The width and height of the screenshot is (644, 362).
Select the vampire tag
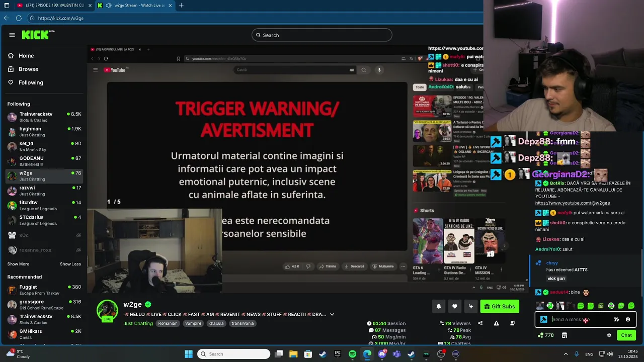[x=193, y=323]
